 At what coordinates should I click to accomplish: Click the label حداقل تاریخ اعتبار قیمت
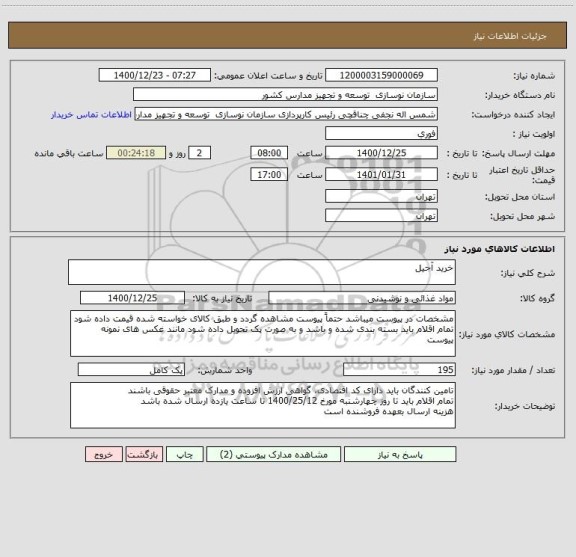click(x=522, y=175)
